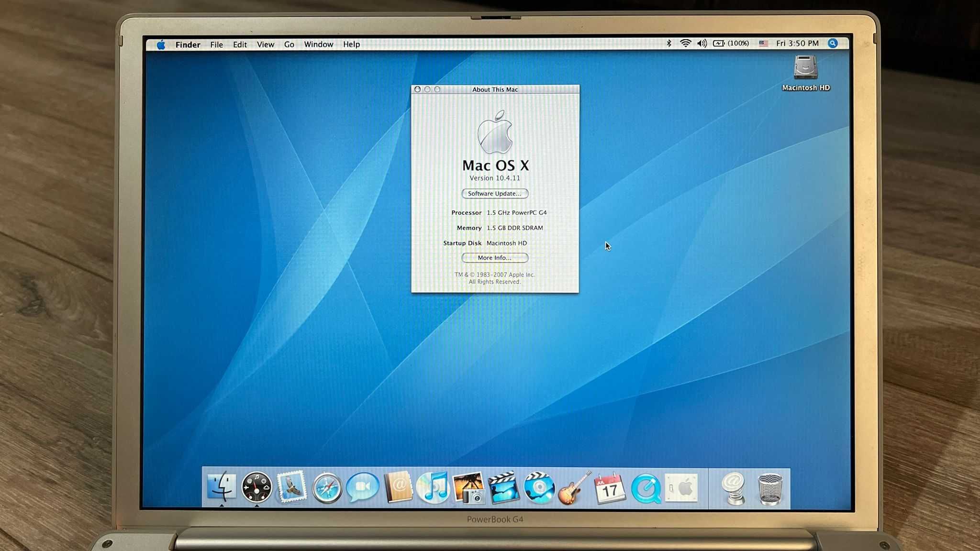Screen dimensions: 980x551
Task: Click the @ spring website Dock icon
Action: [x=735, y=487]
